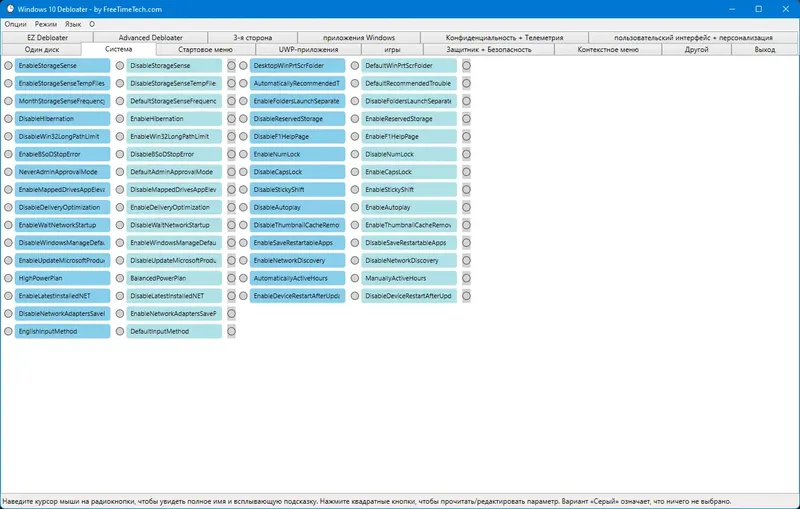
Task: Click the EnableSaveRestartableApps label
Action: 297,243
